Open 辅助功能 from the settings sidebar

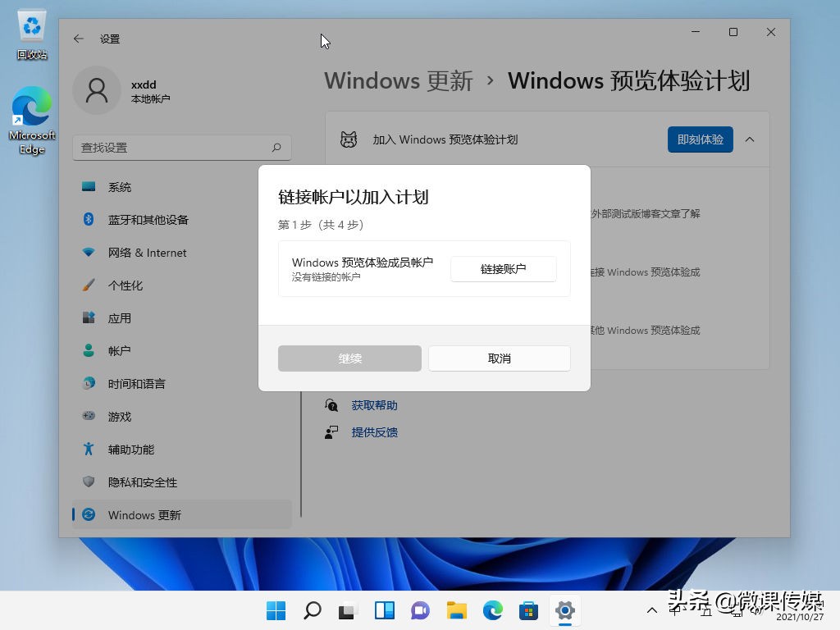(x=89, y=450)
